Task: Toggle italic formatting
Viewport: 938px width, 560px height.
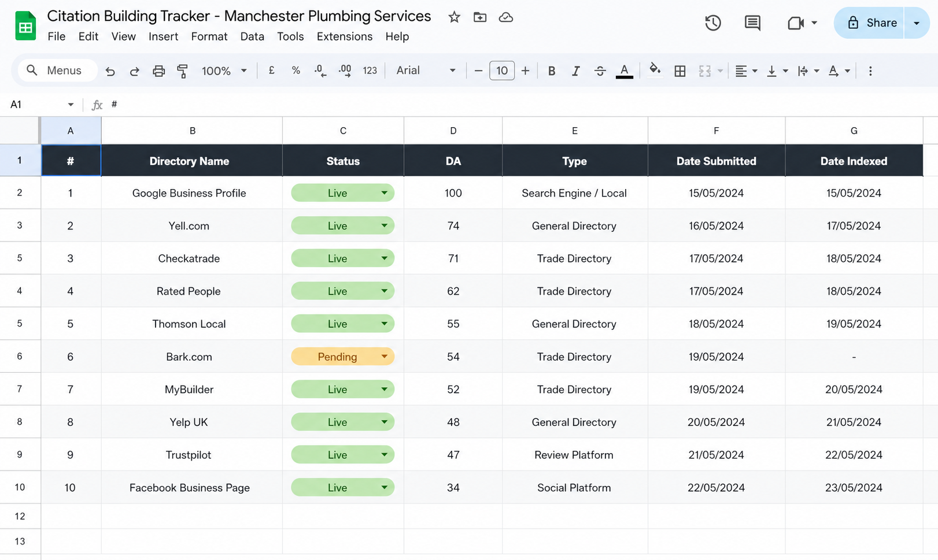Action: tap(576, 71)
